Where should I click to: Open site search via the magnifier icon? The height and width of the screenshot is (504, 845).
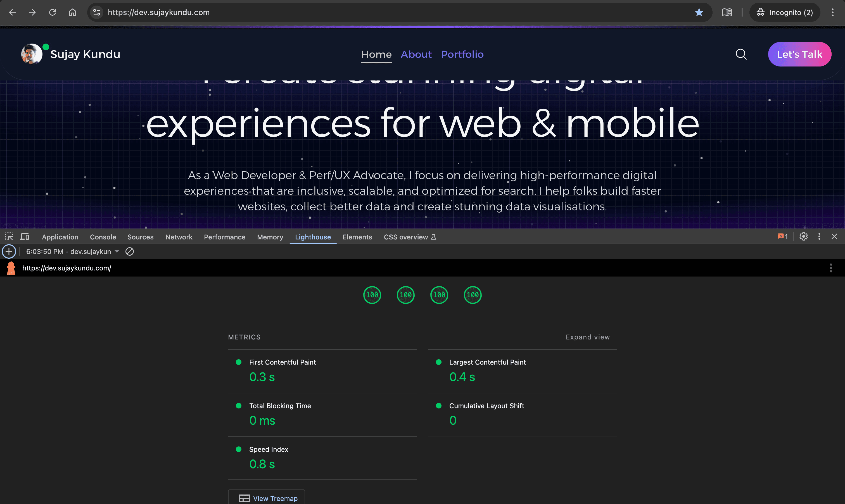(x=741, y=54)
